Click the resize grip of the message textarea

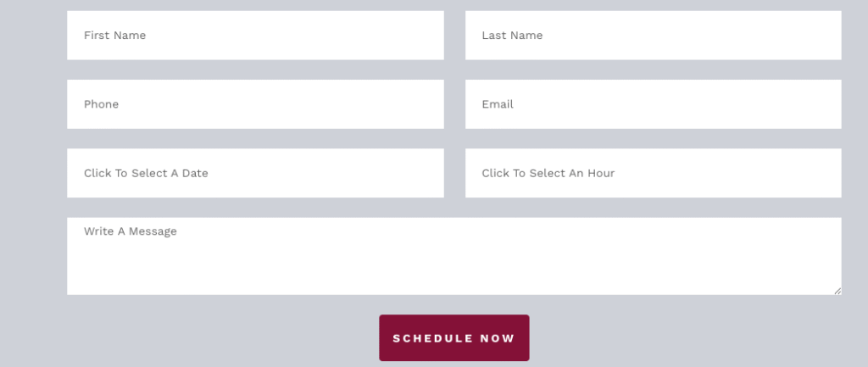click(837, 291)
